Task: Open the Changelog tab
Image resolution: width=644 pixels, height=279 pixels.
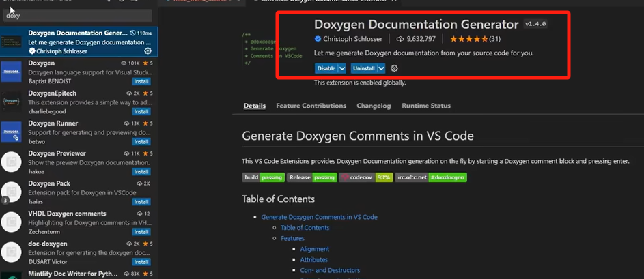Action: pos(374,106)
